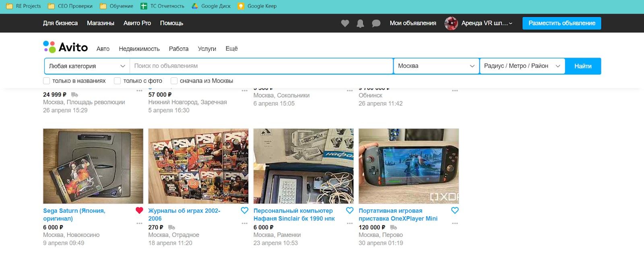644x259 pixels.
Task: Open the Ещё categories menu
Action: 231,49
